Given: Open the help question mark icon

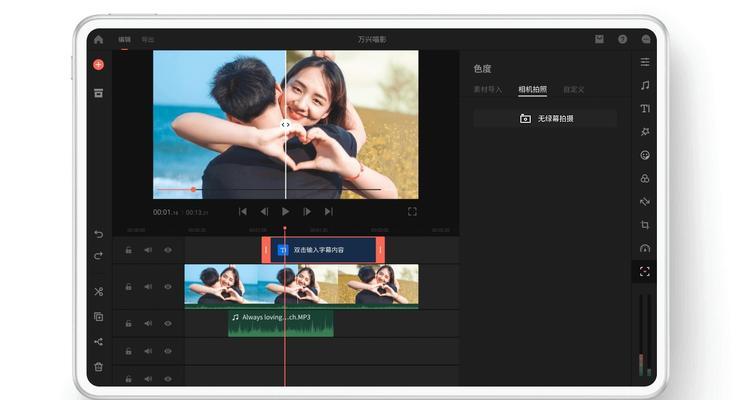Looking at the screenshot, I should 622,39.
